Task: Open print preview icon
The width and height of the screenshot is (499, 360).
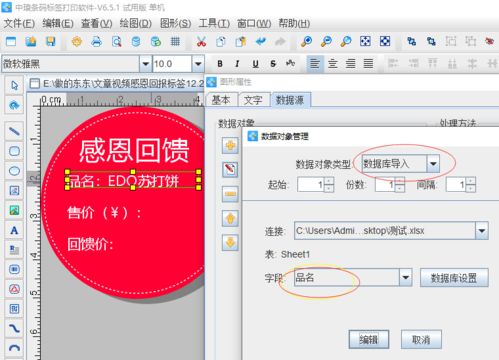Action: point(116,42)
